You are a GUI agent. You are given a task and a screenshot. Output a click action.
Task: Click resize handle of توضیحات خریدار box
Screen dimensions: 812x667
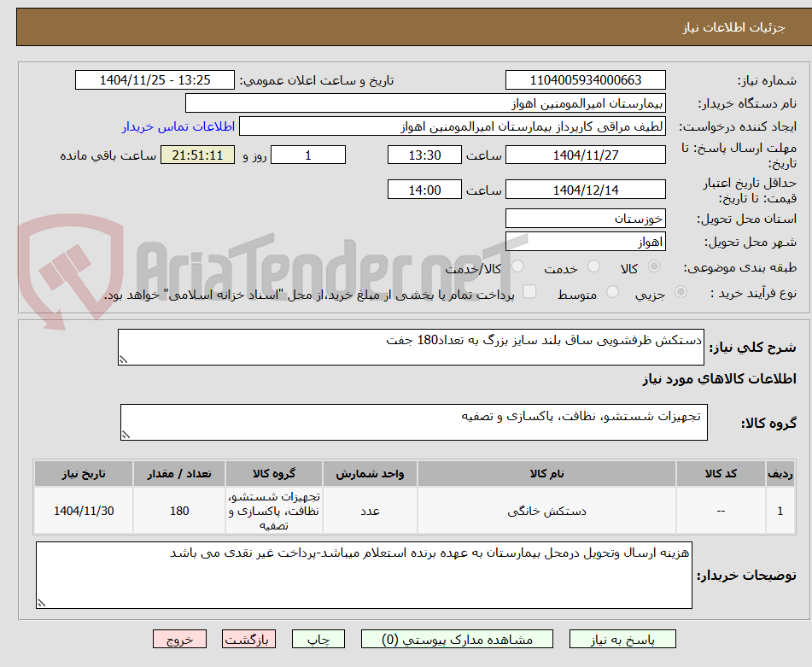[x=41, y=602]
